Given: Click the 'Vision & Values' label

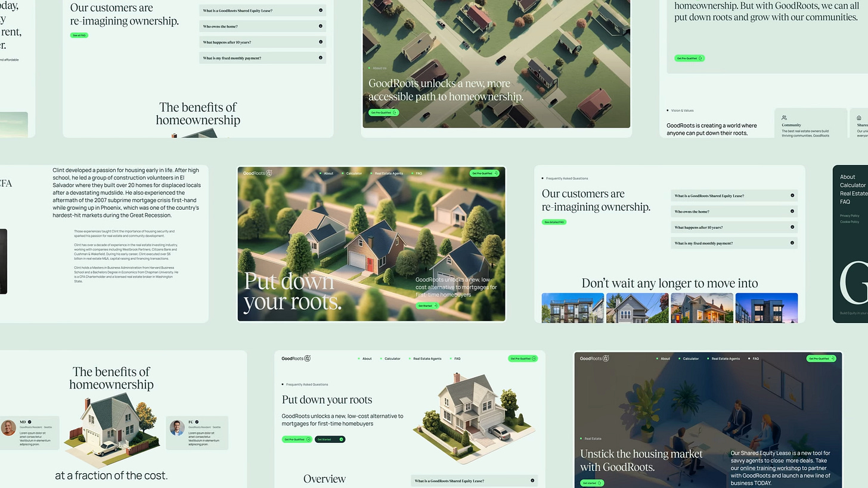Looking at the screenshot, I should (x=682, y=110).
